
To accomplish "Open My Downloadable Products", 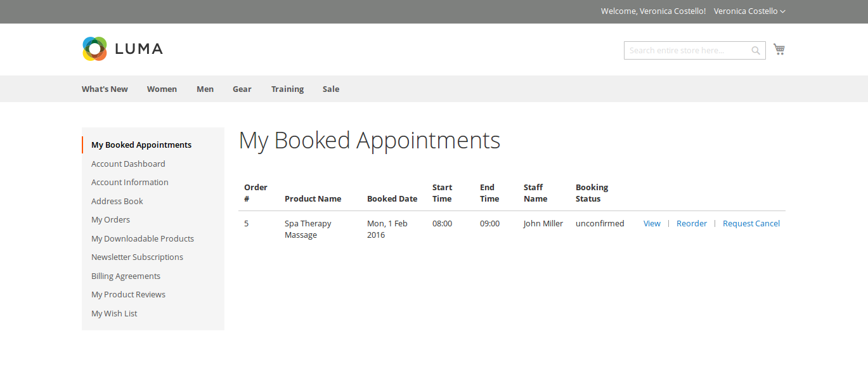I will point(143,239).
